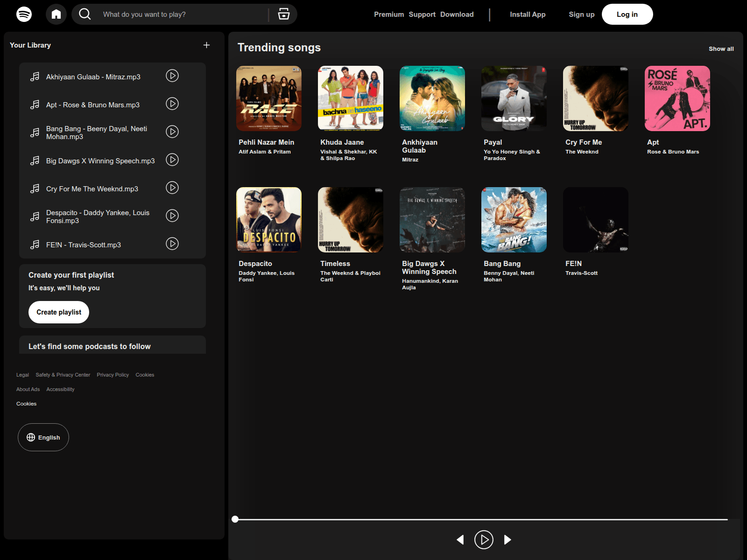Click 'Your Library' heading
The image size is (747, 560).
[x=30, y=45]
